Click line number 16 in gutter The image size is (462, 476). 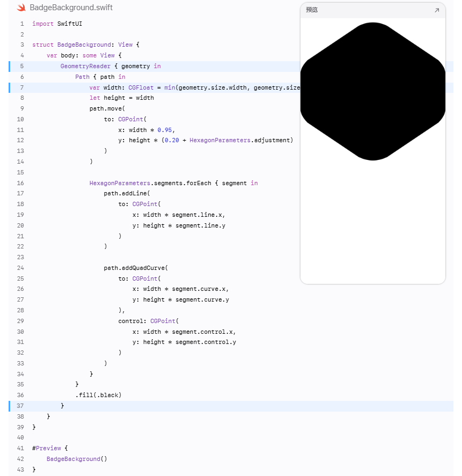click(20, 183)
